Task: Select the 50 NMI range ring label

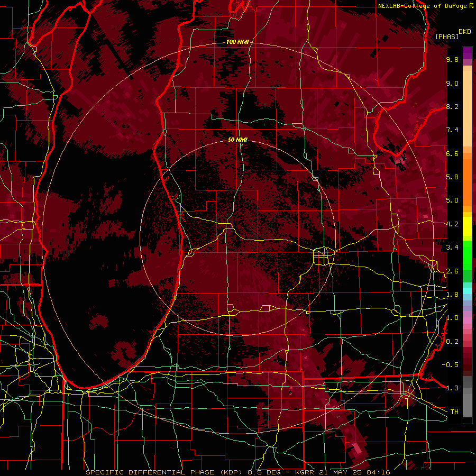Action: [237, 140]
